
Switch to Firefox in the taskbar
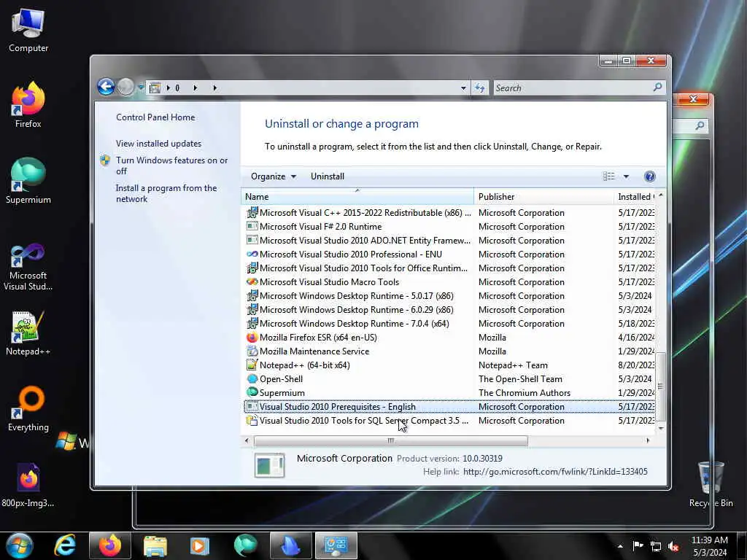coord(110,545)
